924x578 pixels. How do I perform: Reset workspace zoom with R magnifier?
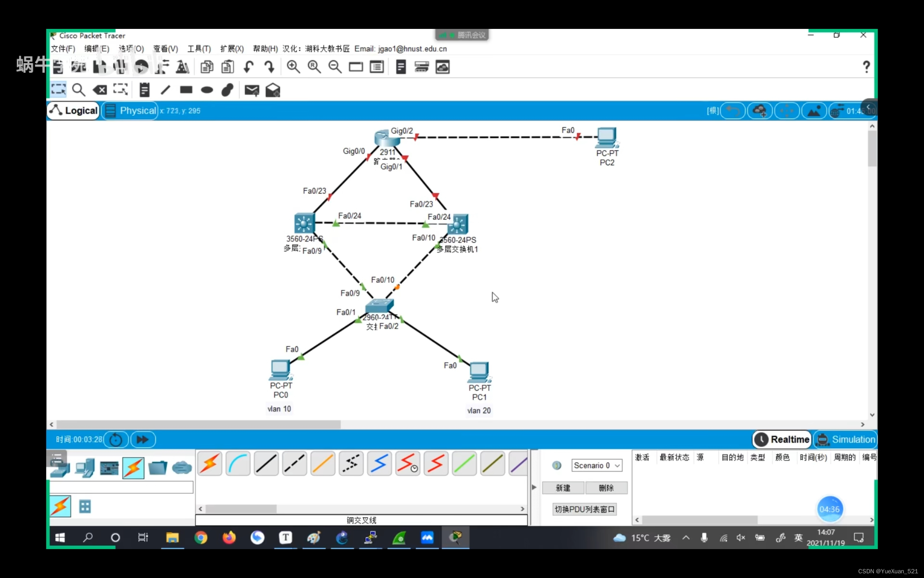coord(314,67)
